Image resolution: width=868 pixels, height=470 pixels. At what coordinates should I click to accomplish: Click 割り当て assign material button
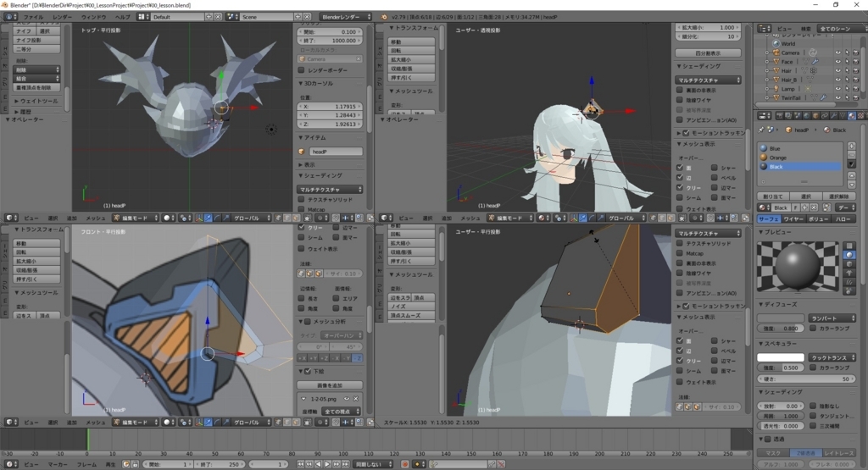tap(773, 196)
